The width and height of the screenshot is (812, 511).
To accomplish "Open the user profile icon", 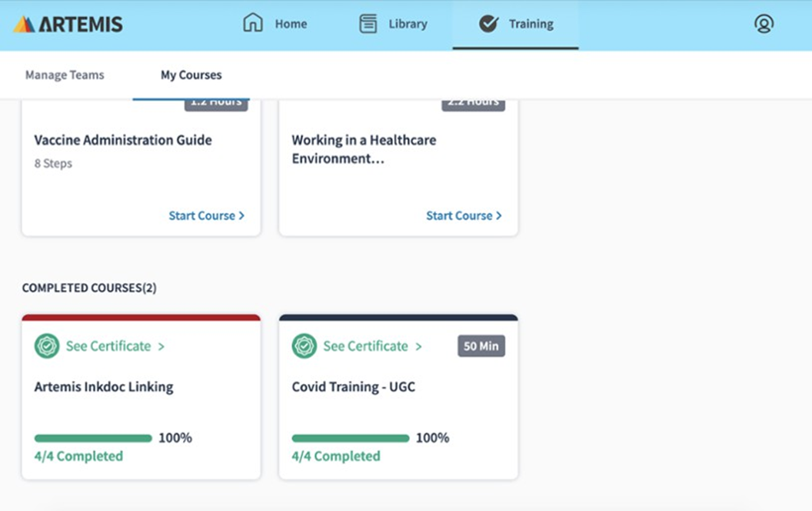I will pyautogui.click(x=764, y=24).
